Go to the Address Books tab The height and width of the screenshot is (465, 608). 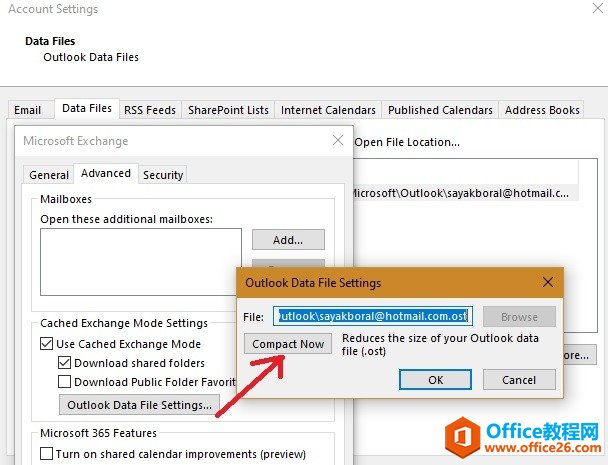[x=542, y=110]
